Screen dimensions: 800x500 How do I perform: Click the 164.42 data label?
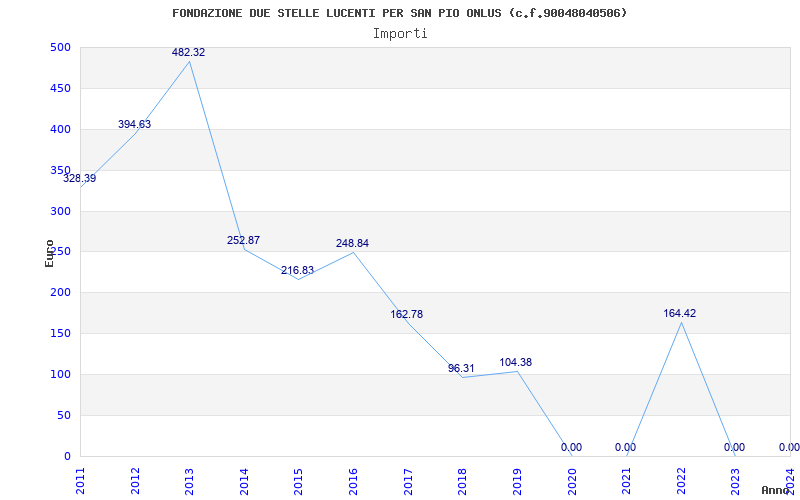[x=680, y=313]
